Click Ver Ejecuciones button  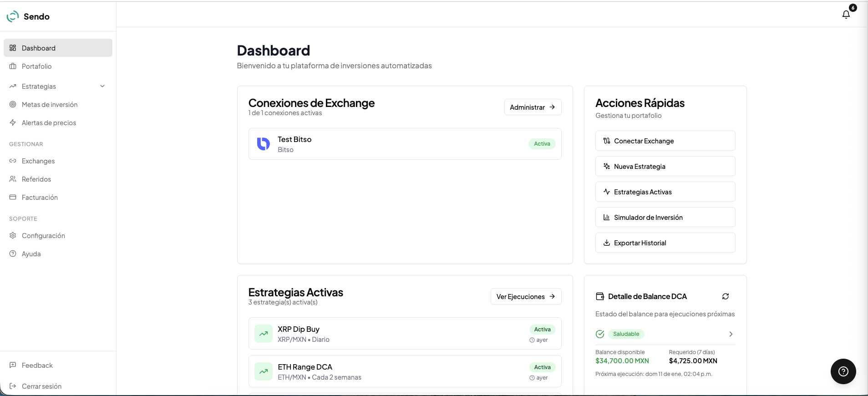click(x=526, y=296)
